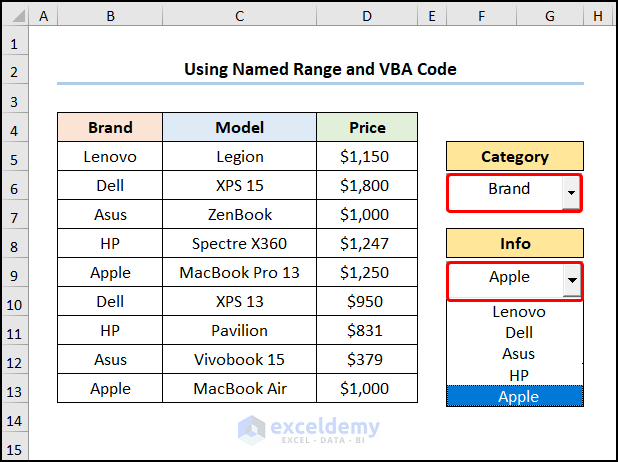Screen dimensions: 618x462
Task: Select the MacBook Air model cell
Action: pos(239,388)
